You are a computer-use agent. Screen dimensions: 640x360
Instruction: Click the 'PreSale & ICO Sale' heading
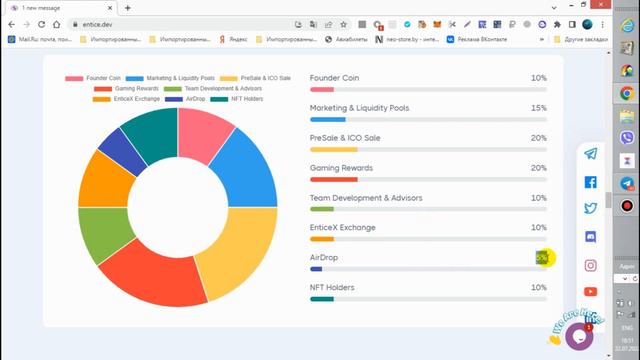tap(345, 138)
